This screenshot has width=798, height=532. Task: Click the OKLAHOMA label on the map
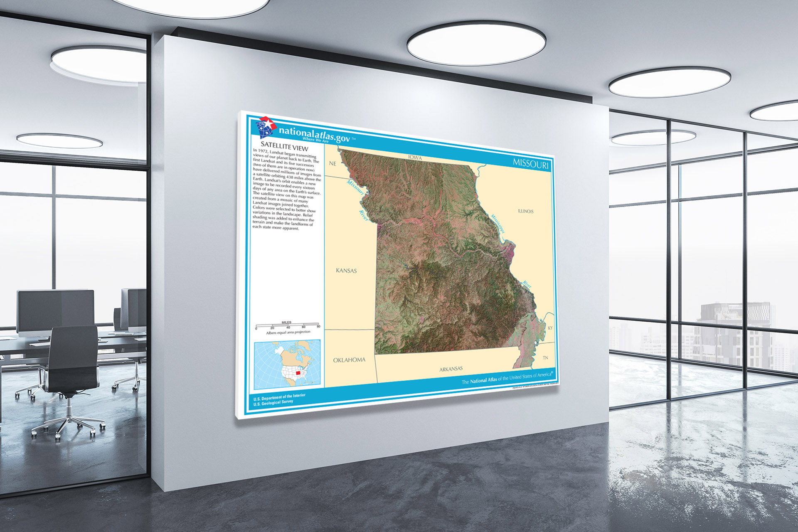349,360
